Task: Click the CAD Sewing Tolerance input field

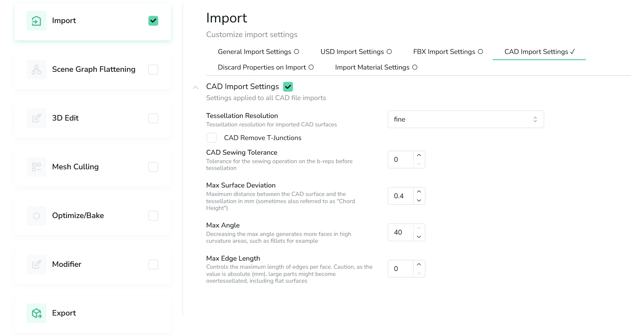Action: 401,160
